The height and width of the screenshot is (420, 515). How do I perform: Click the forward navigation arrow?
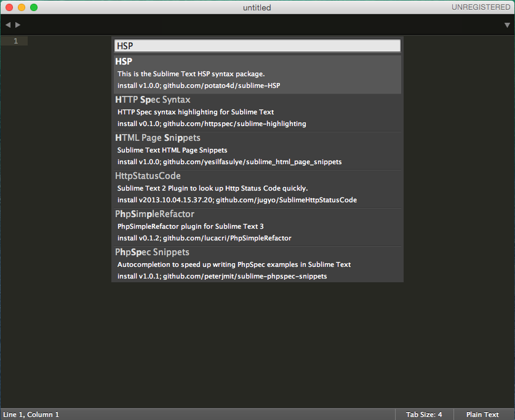[x=18, y=25]
